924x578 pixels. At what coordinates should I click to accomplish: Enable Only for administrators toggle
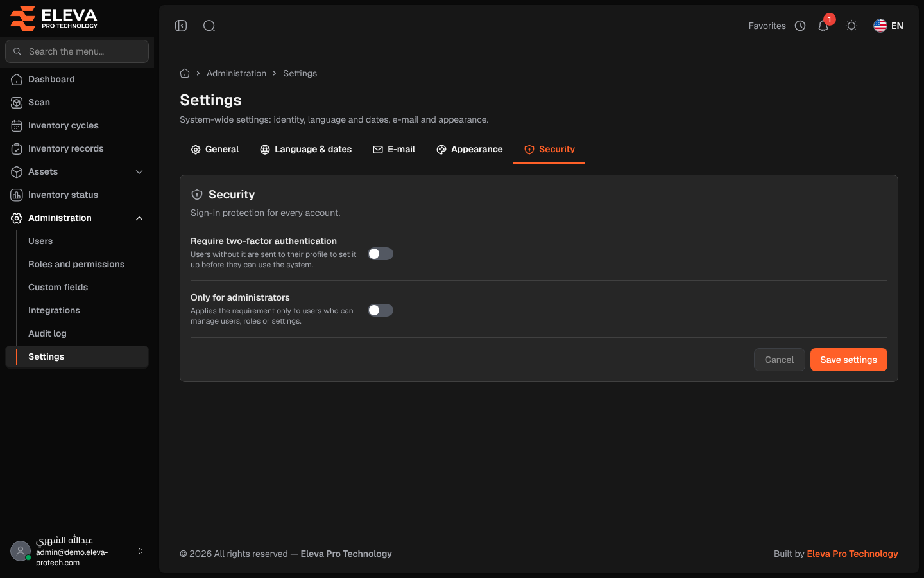point(381,310)
